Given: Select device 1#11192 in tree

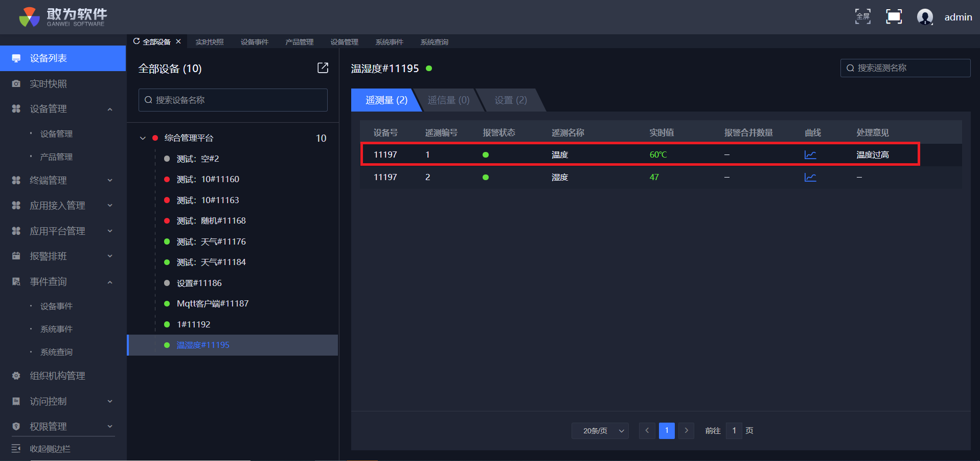Looking at the screenshot, I should click(x=194, y=324).
